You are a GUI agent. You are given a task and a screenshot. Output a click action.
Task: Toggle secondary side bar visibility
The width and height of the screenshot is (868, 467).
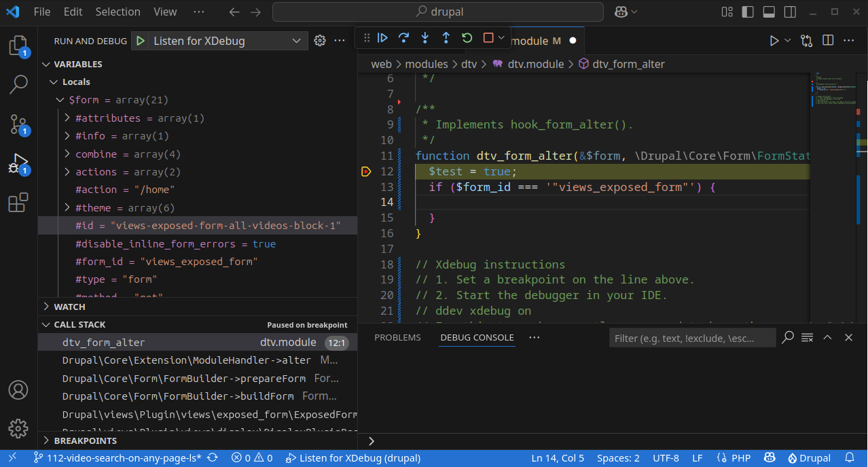point(790,12)
